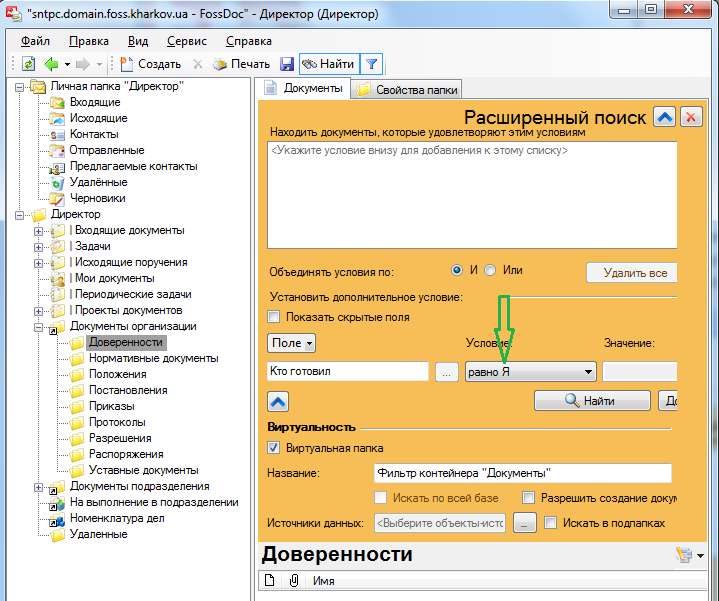Click Периодические задачи folder icon
The width and height of the screenshot is (719, 601).
pos(58,295)
